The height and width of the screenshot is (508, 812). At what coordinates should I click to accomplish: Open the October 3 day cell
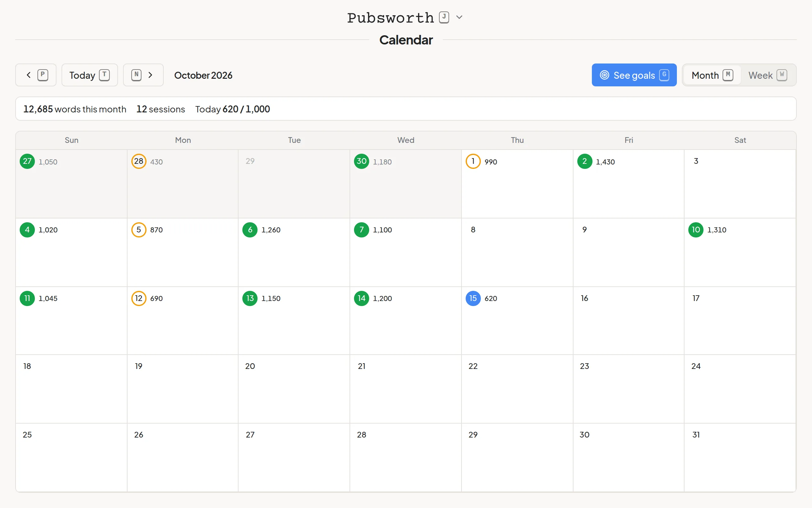[x=740, y=184]
